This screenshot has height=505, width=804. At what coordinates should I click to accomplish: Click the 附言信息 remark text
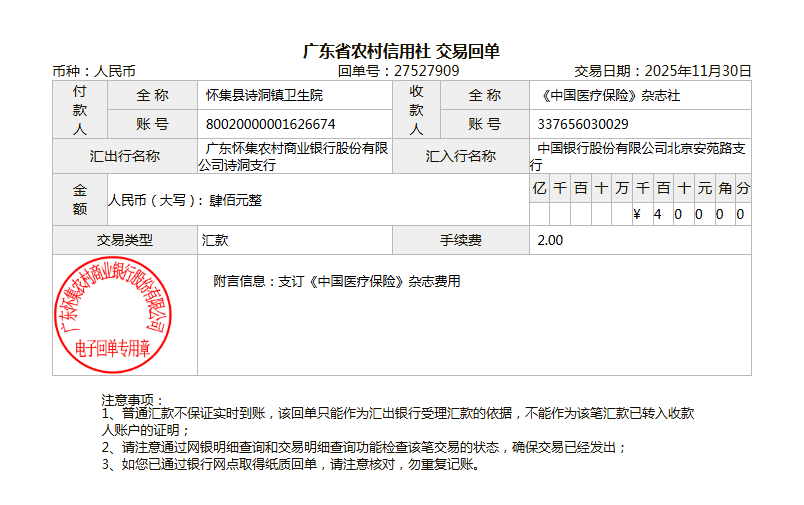[337, 282]
